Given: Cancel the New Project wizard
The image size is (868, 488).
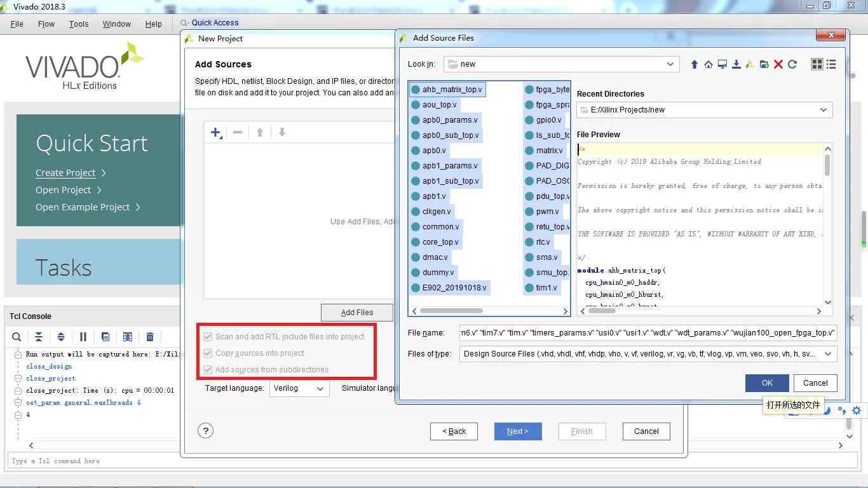Looking at the screenshot, I should point(646,431).
